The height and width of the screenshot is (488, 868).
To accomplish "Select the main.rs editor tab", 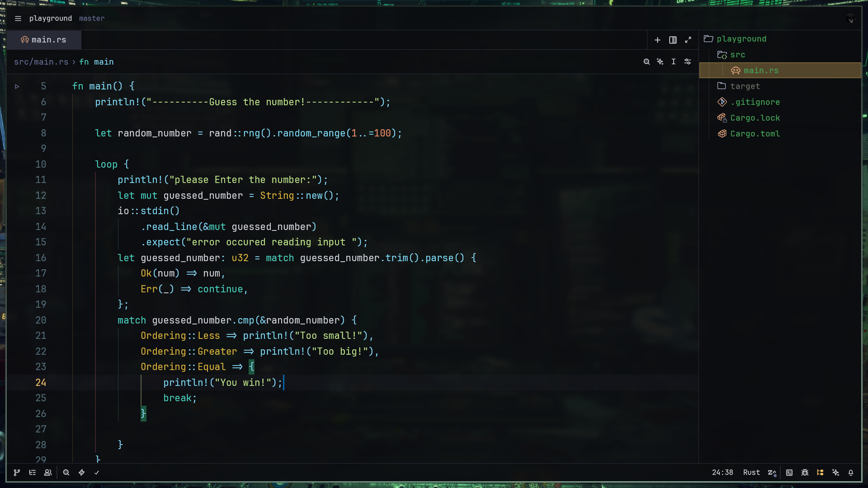I will pos(44,40).
